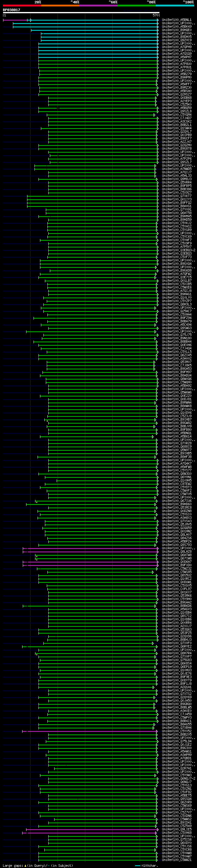Image resolution: width=197 pixels, height=868 pixels.
Task: Click the purple ~60% identity legend segment
Action: [x=98, y=6]
